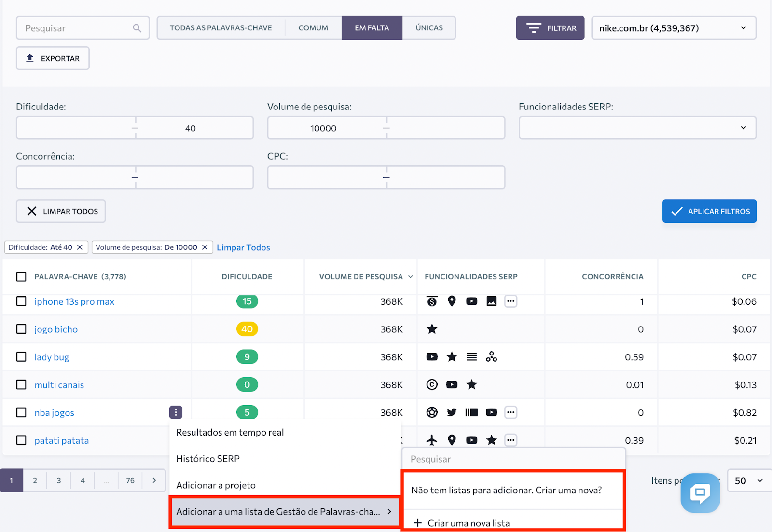
Task: Click the star reviews icon in jogo bicho row
Action: [x=432, y=329]
